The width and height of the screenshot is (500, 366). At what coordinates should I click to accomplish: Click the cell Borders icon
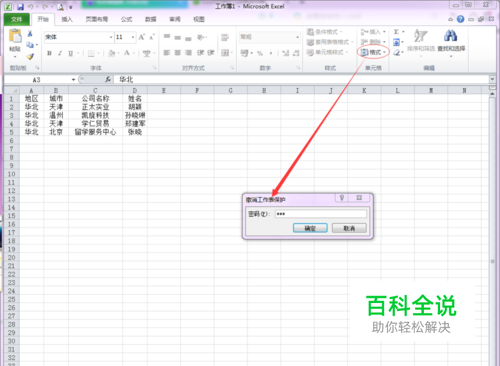coord(91,53)
